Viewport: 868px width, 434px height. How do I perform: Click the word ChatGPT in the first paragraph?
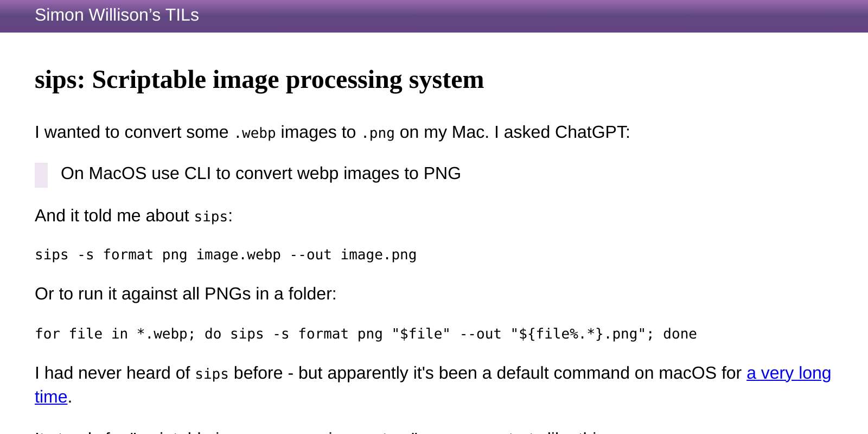pos(591,131)
